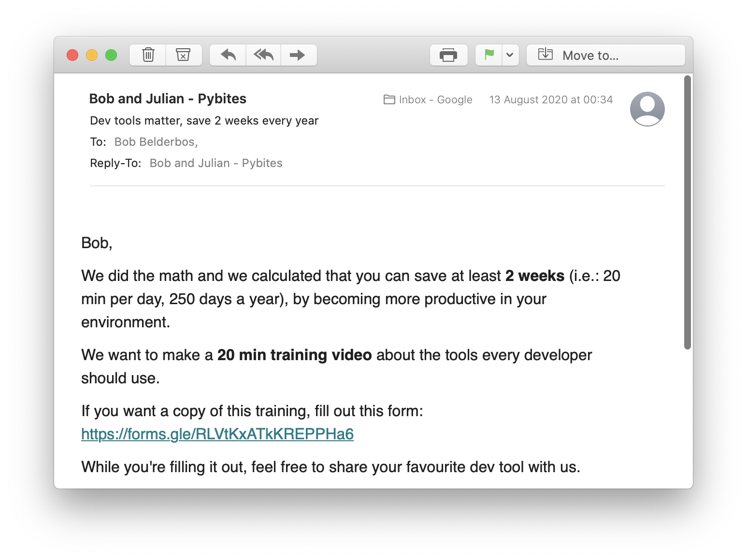
Task: Zoom the window with the green button
Action: (111, 55)
